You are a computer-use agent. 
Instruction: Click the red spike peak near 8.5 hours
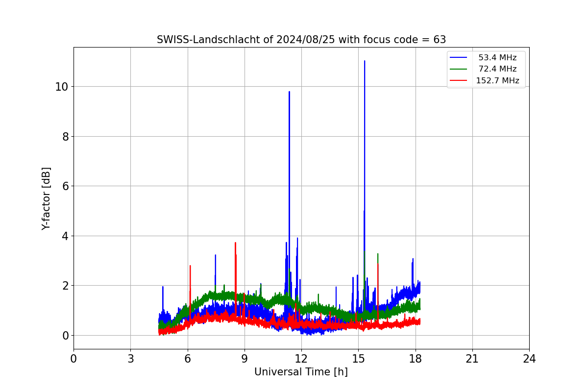click(x=235, y=243)
